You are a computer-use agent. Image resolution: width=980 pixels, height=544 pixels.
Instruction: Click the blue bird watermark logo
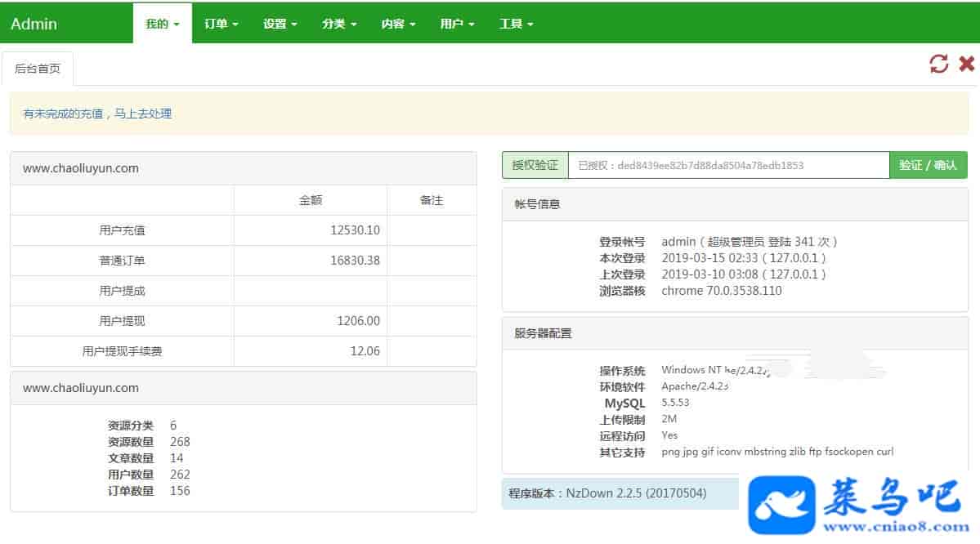pyautogui.click(x=785, y=499)
